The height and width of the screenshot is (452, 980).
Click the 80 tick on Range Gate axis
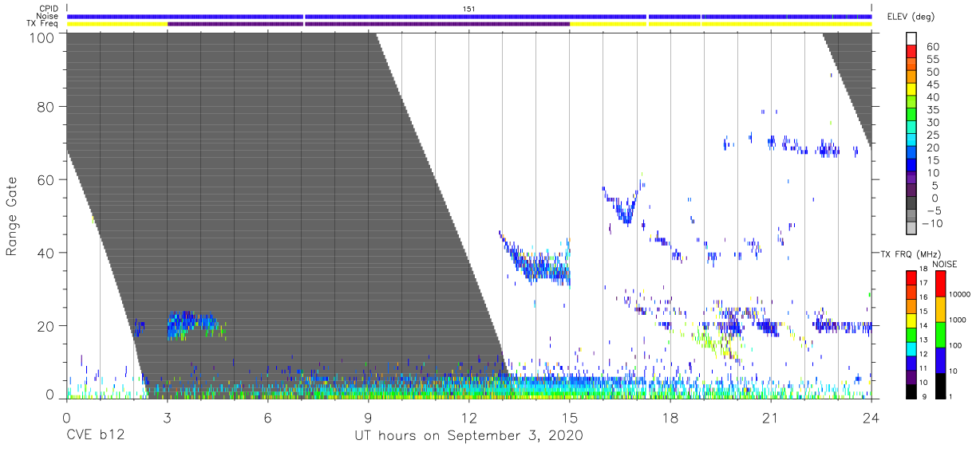click(46, 107)
